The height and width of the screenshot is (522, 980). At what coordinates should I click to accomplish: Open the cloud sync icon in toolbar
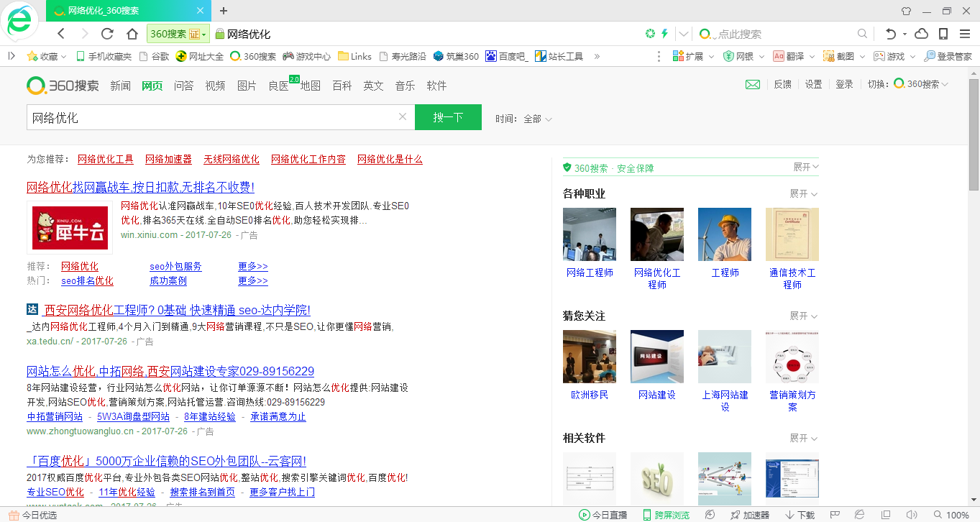[x=922, y=34]
